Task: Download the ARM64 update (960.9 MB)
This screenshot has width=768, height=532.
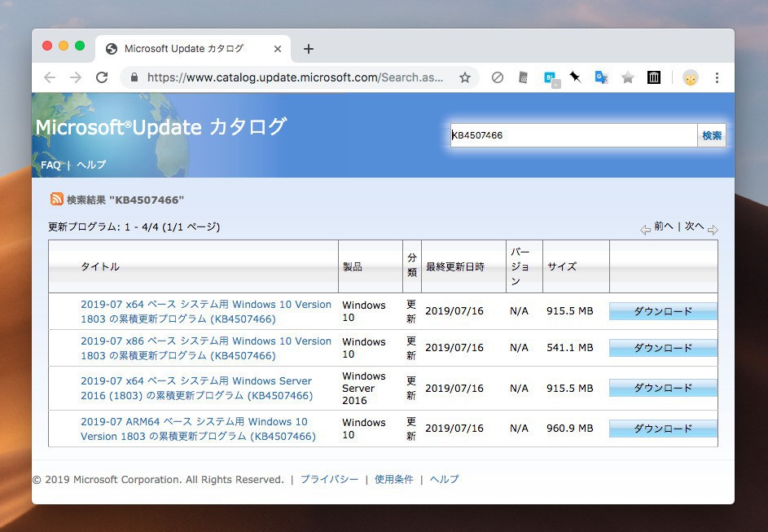Action: point(663,429)
